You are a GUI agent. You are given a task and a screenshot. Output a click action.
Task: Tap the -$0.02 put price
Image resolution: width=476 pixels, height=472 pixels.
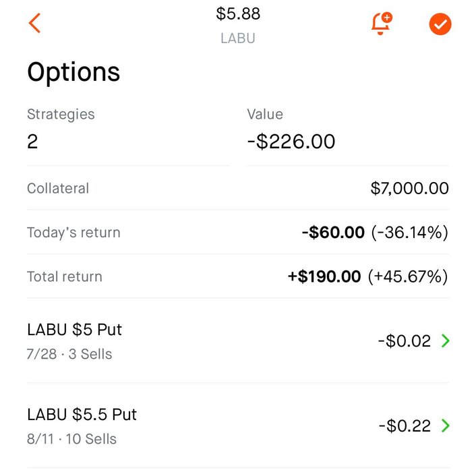405,341
